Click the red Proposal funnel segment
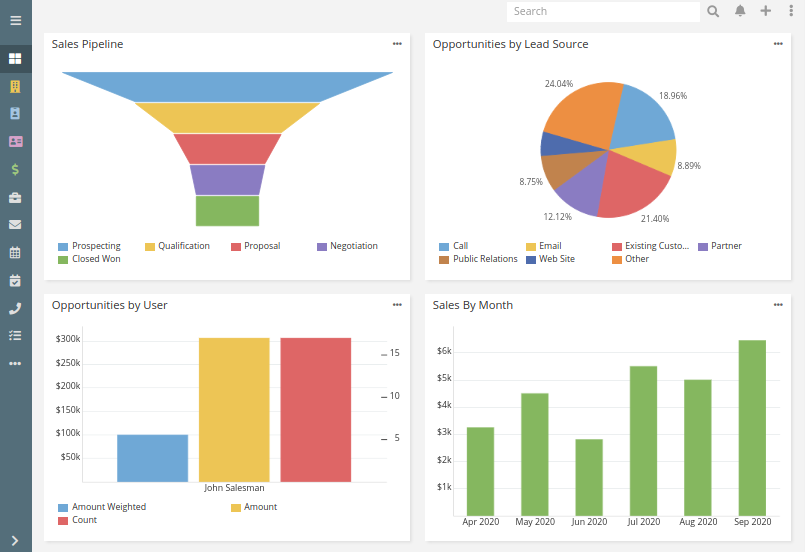Viewport: 805px width, 552px height. pos(227,149)
